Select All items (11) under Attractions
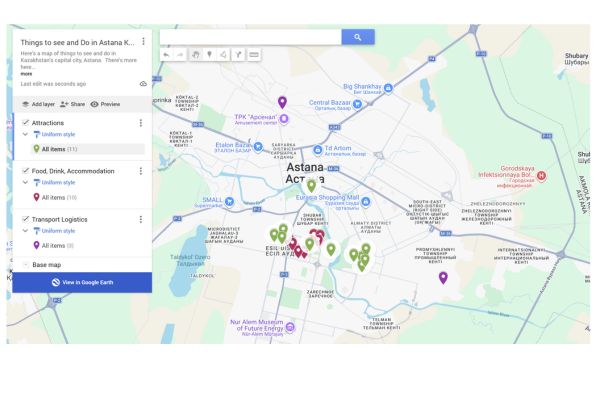The image size is (600, 400). click(88, 149)
